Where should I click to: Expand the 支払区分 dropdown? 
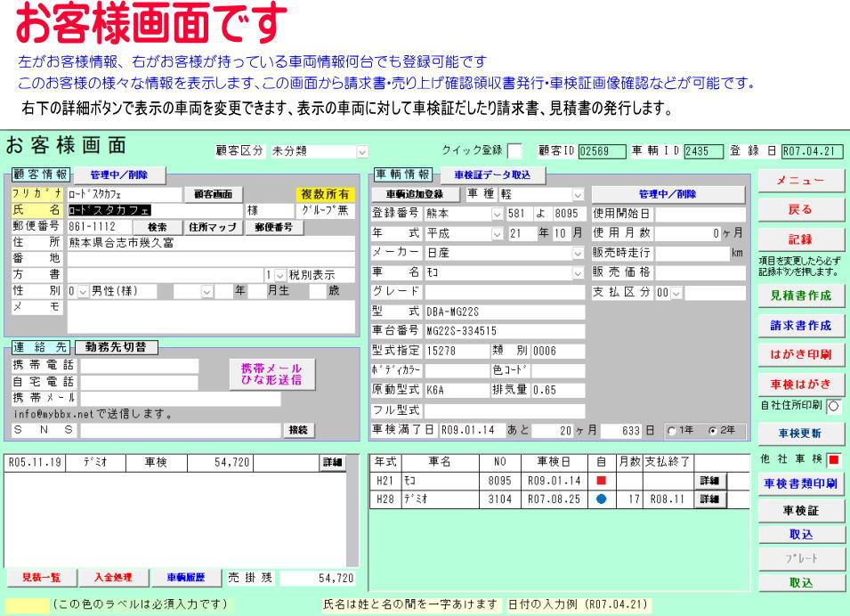point(675,292)
